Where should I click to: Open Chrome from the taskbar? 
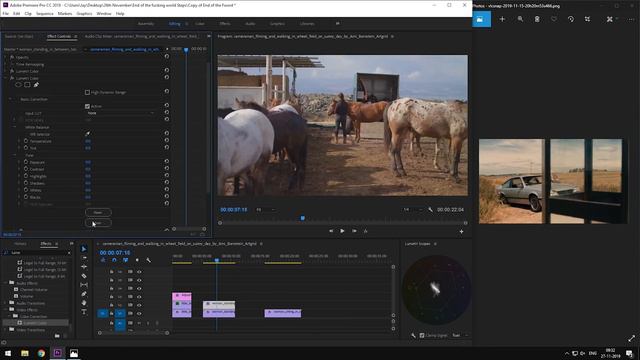41,353
